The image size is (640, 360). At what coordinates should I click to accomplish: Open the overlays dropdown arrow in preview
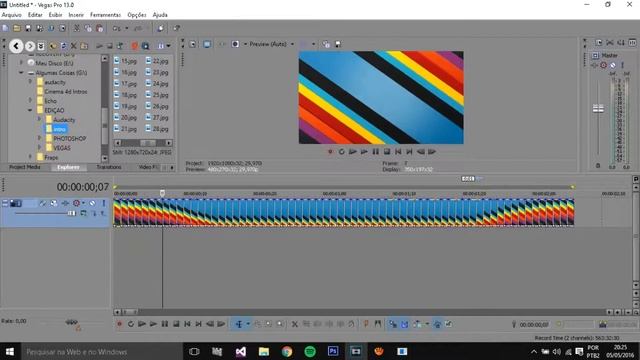(x=313, y=44)
